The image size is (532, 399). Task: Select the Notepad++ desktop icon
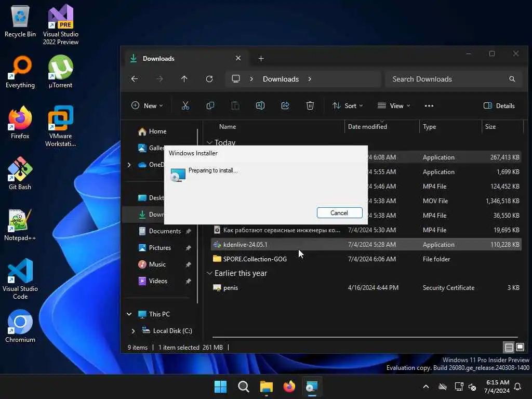pyautogui.click(x=20, y=224)
